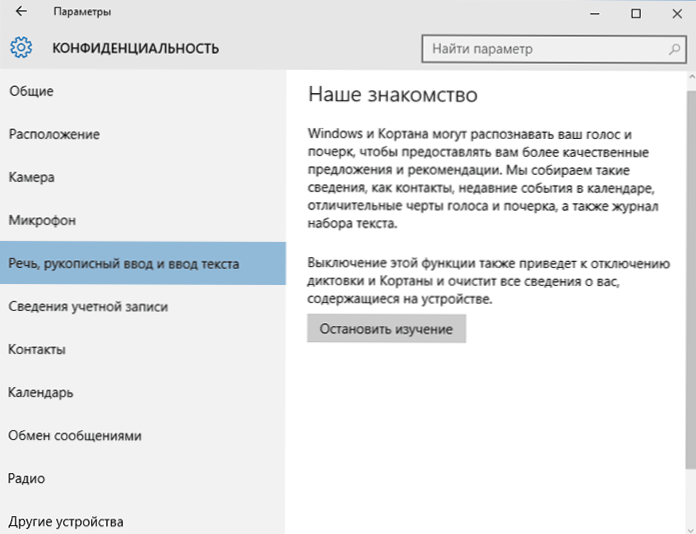Focus the 'Найти параметр' search field
Screen dimensions: 696x534
pos(554,49)
